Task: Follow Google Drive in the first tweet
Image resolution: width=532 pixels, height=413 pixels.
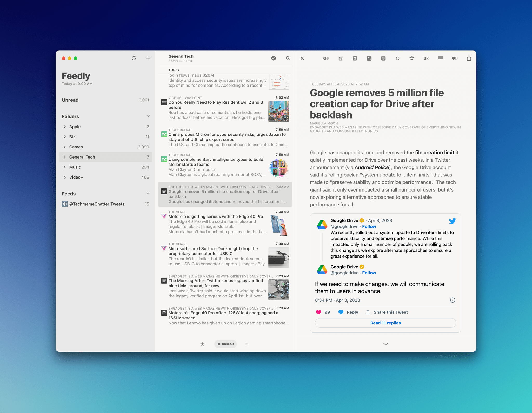Action: (369, 226)
